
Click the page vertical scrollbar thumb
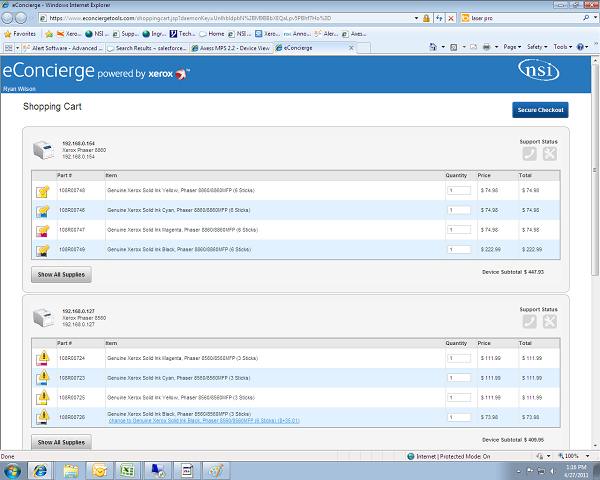pyautogui.click(x=595, y=170)
